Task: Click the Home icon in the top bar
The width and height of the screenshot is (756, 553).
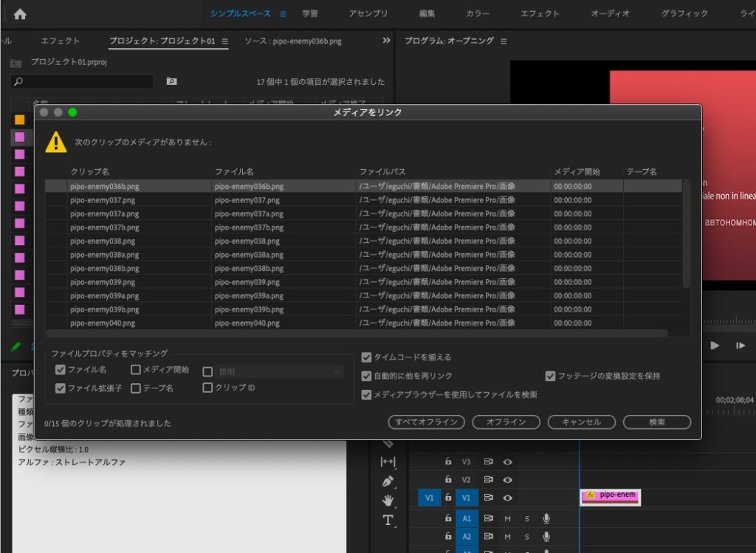Action: 20,13
